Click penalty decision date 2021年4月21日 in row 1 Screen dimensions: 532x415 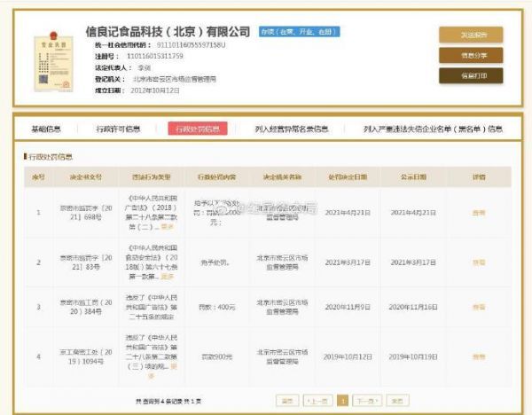pos(348,213)
